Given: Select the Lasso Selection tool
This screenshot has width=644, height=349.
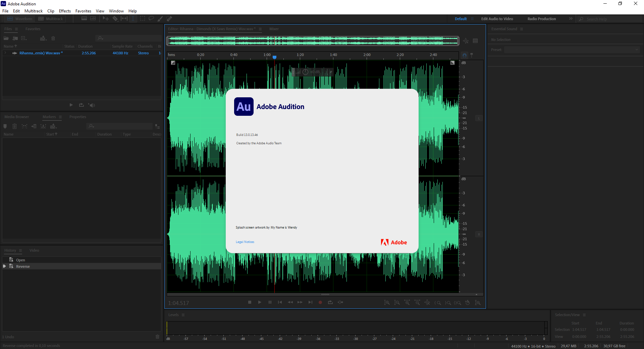Looking at the screenshot, I should 151,19.
